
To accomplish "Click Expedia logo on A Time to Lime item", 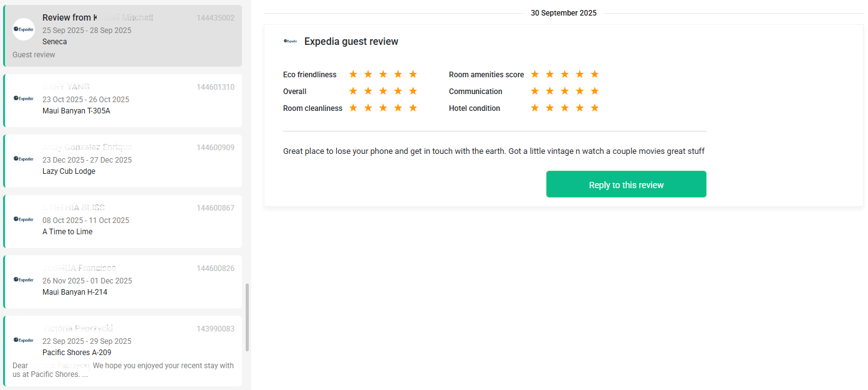I will pyautogui.click(x=24, y=219).
